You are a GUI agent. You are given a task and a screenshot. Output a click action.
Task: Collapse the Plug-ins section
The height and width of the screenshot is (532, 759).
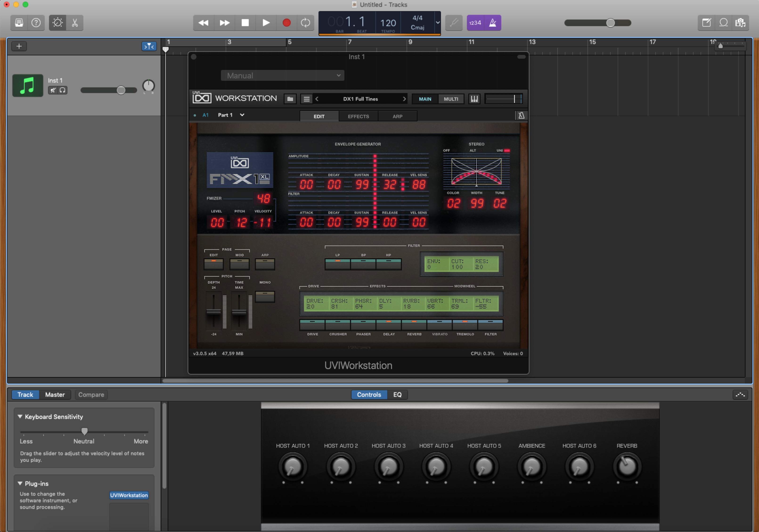[20, 483]
